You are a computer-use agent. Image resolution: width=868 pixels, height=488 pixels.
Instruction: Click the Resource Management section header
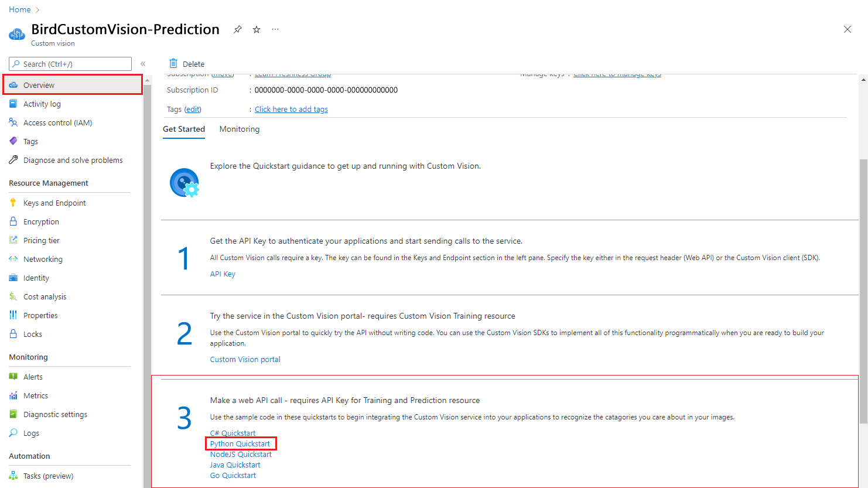point(49,183)
